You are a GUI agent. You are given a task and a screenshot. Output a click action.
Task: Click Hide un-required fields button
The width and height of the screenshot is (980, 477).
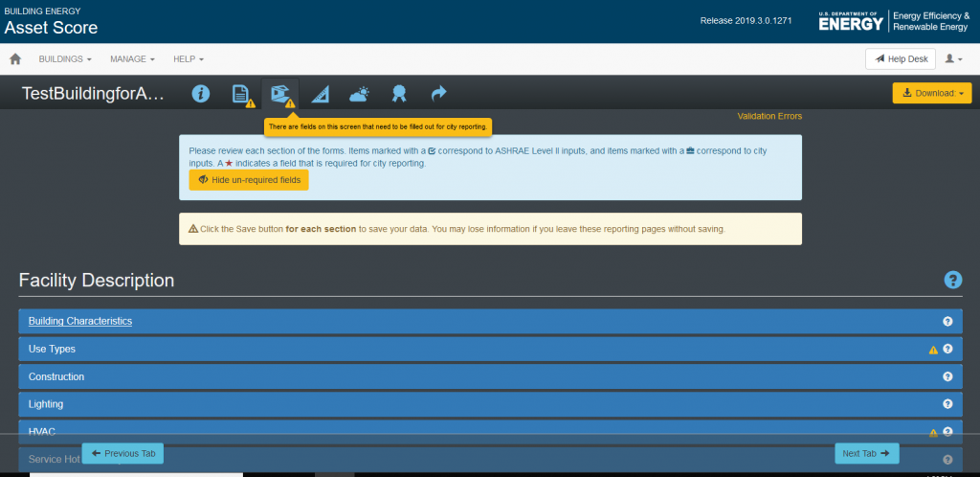[249, 179]
